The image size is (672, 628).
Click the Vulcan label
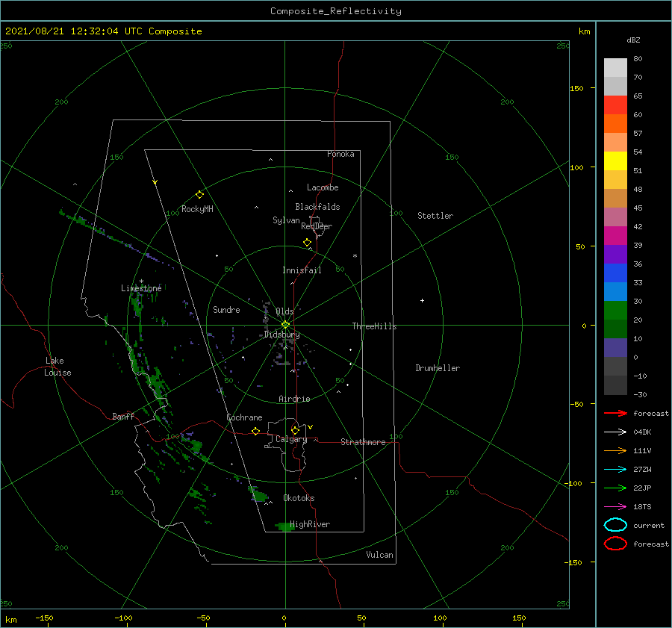[x=380, y=555]
